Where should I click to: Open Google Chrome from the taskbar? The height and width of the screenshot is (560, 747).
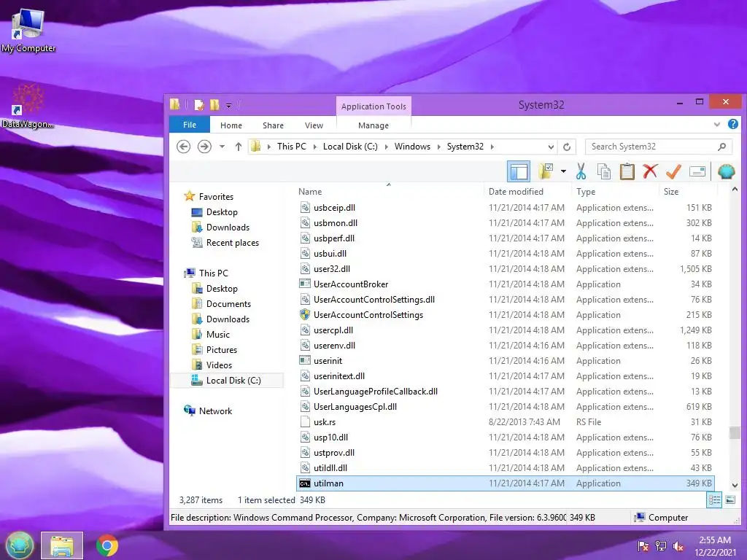[x=107, y=545]
